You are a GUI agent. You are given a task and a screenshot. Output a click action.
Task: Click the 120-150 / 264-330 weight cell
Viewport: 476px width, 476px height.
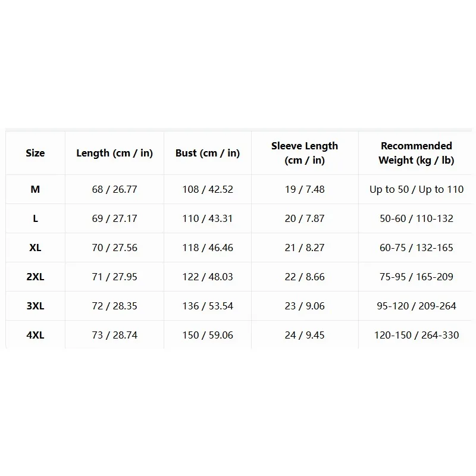pyautogui.click(x=416, y=335)
